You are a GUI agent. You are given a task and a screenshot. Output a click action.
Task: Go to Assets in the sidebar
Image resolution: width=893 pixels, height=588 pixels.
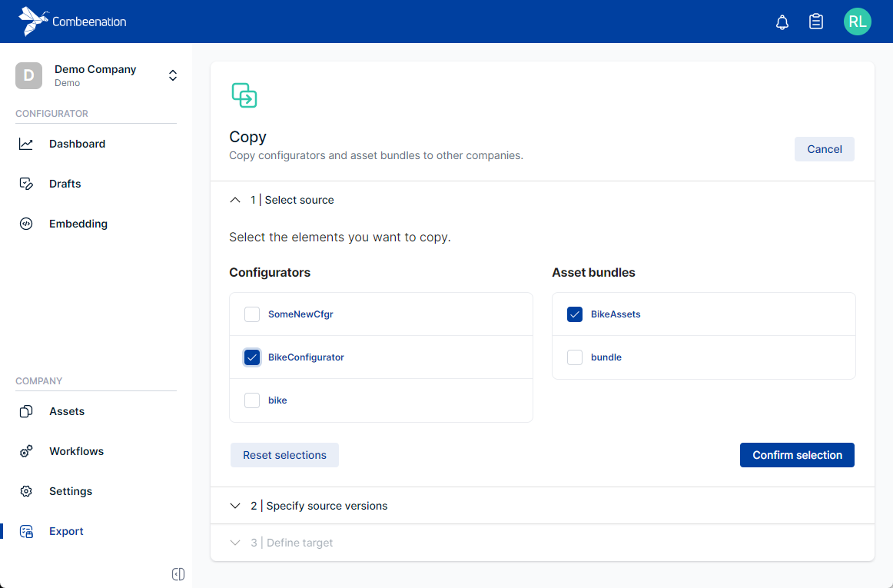point(67,411)
